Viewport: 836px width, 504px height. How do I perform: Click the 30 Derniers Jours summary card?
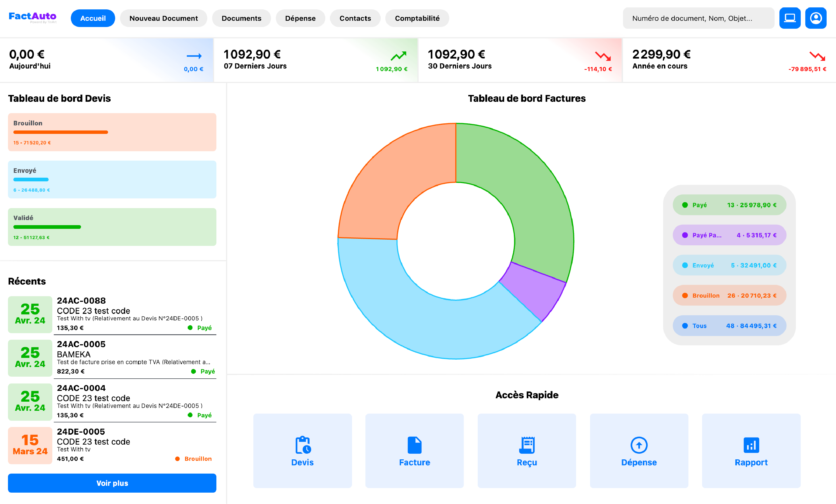(x=520, y=60)
